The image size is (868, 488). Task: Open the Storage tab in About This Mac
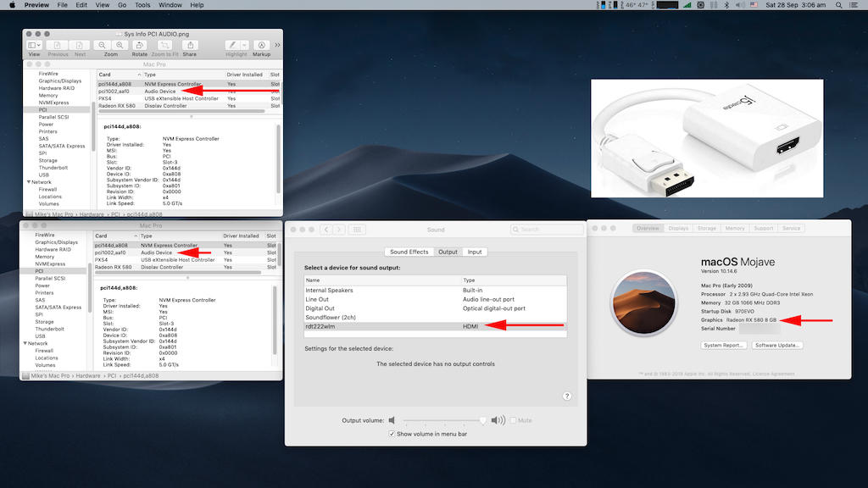pyautogui.click(x=706, y=228)
